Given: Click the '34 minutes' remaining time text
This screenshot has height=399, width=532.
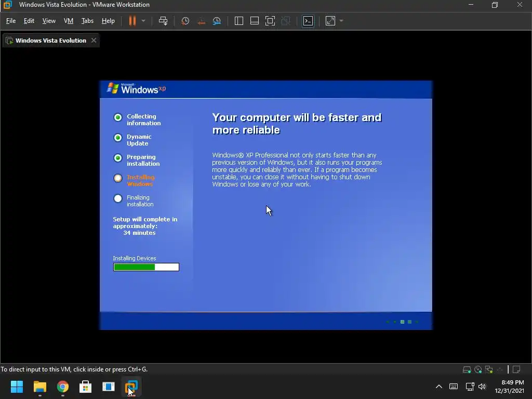Looking at the screenshot, I should coord(139,233).
